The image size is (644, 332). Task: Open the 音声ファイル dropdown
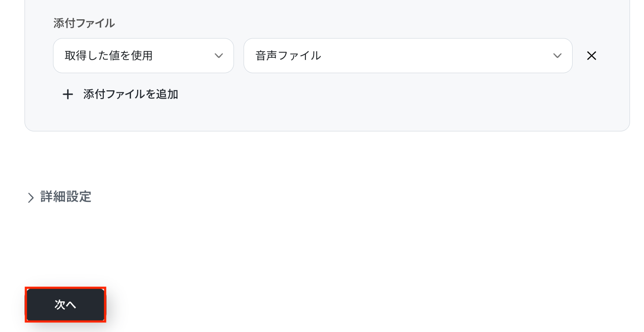pyautogui.click(x=407, y=56)
